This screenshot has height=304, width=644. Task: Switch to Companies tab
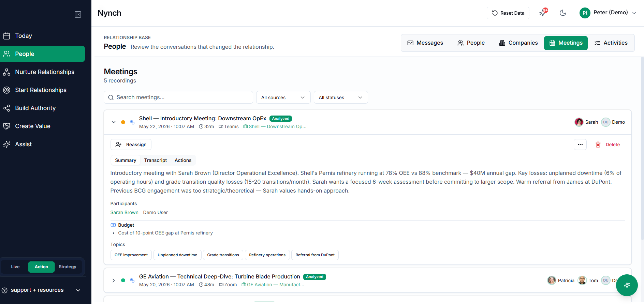pos(518,43)
